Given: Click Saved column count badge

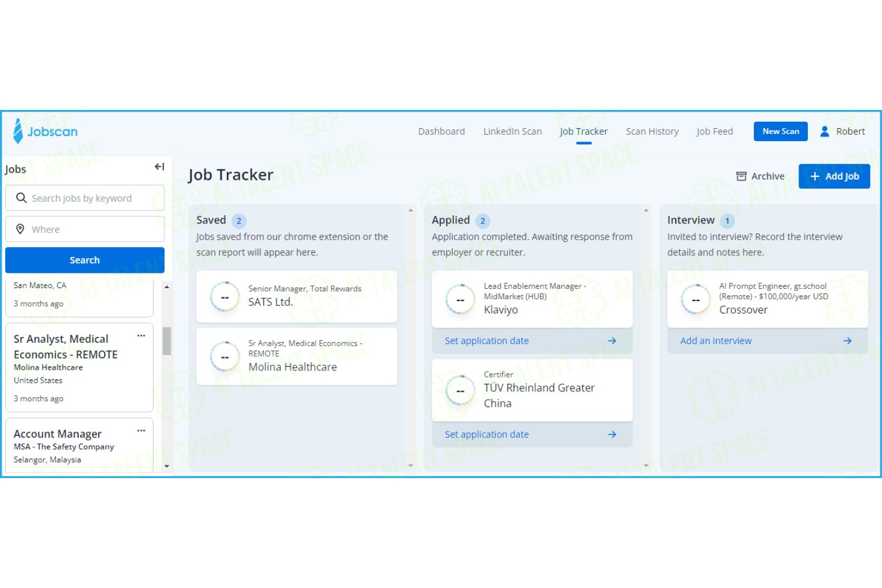Looking at the screenshot, I should 239,221.
